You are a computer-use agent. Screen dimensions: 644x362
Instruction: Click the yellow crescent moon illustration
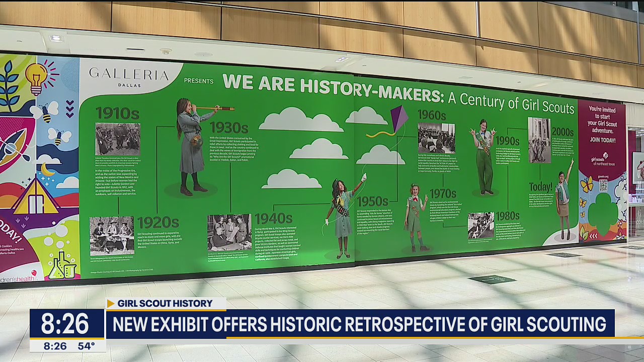tap(47, 170)
